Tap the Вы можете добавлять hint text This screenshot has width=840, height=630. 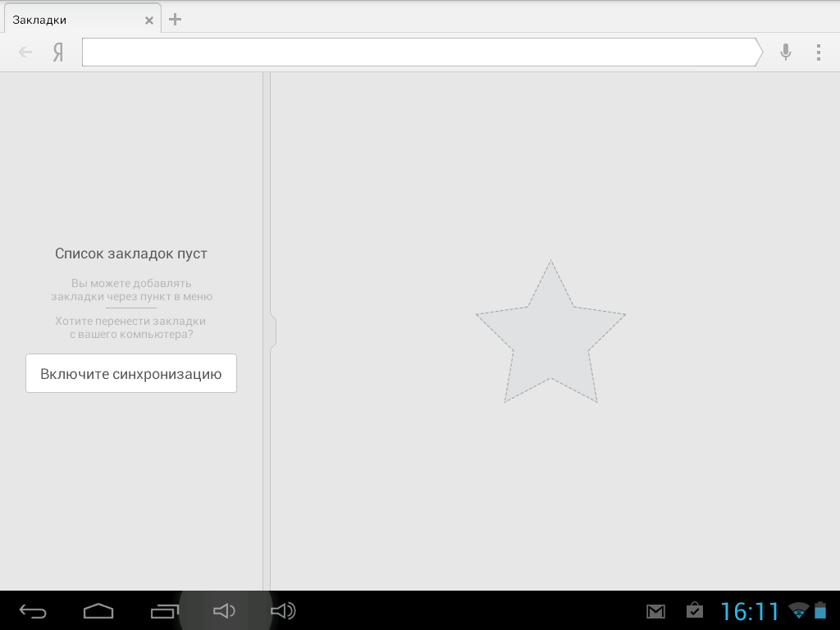(132, 290)
